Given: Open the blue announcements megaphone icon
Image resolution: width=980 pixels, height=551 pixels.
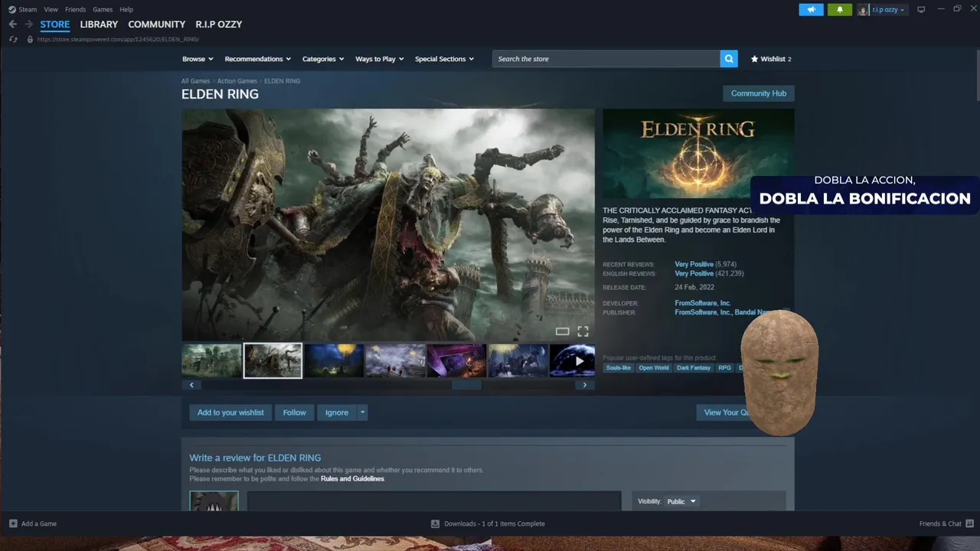Looking at the screenshot, I should [811, 9].
